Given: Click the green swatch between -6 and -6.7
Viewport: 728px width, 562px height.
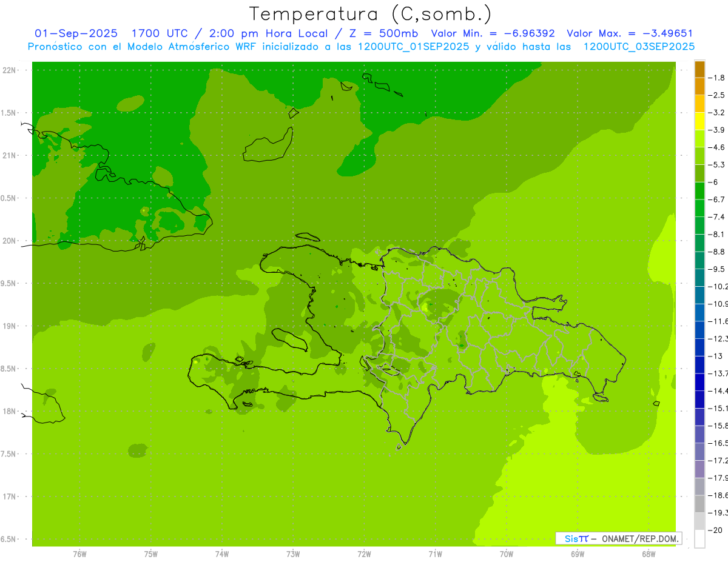Looking at the screenshot, I should point(699,191).
